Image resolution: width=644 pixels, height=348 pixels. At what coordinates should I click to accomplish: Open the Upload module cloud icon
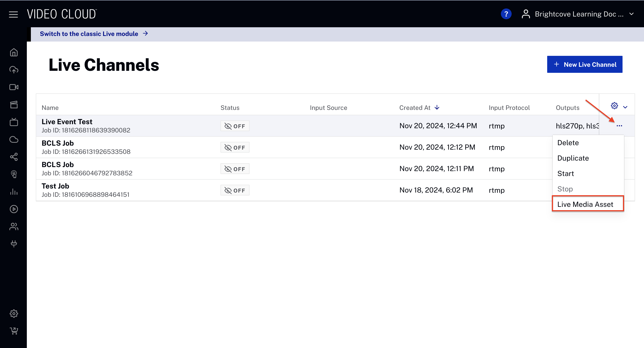coord(14,70)
